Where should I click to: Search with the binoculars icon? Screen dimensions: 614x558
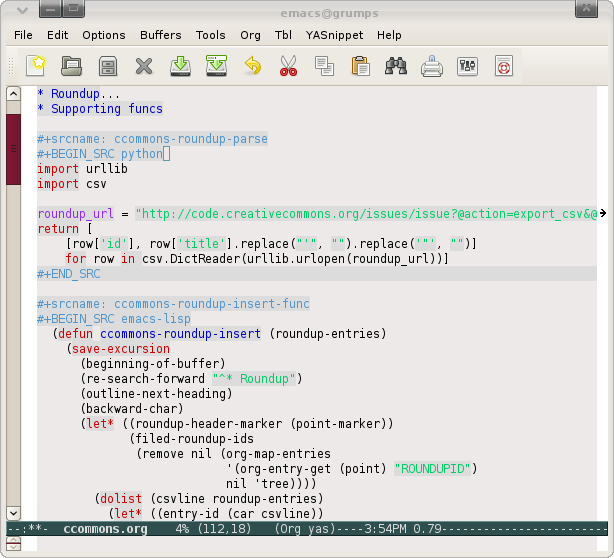396,66
